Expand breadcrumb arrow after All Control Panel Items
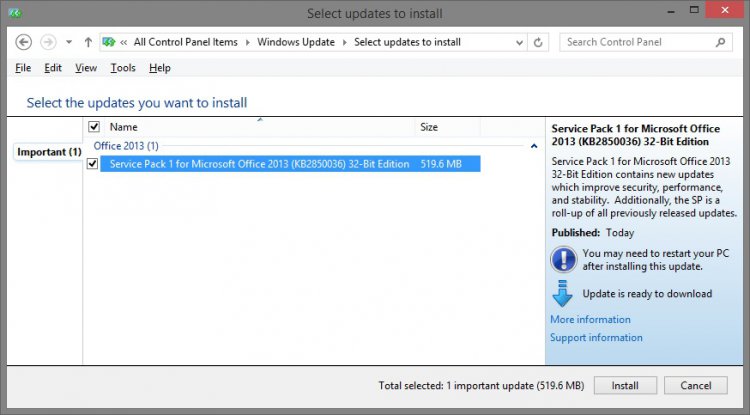The width and height of the screenshot is (750, 415). click(248, 43)
